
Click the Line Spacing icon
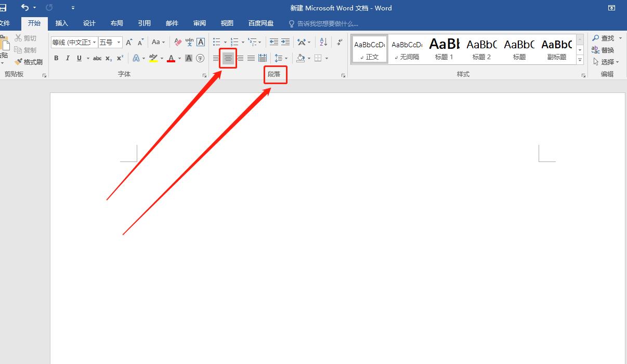pyautogui.click(x=279, y=58)
